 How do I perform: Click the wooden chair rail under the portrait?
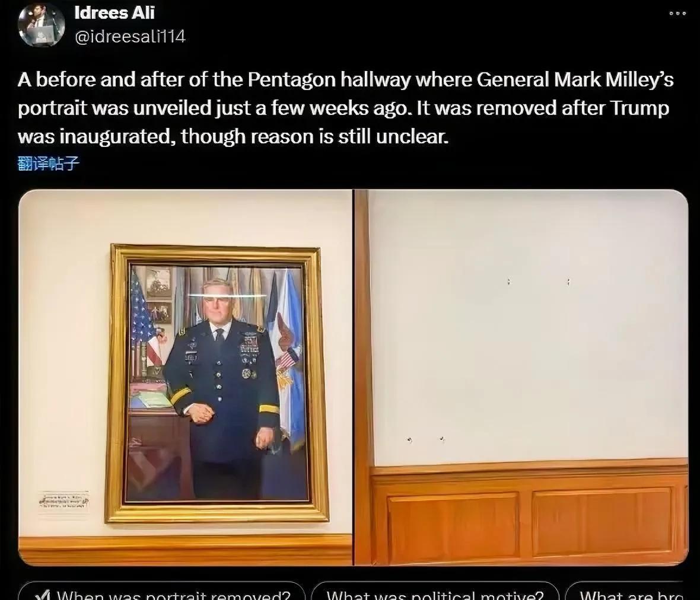[185, 550]
